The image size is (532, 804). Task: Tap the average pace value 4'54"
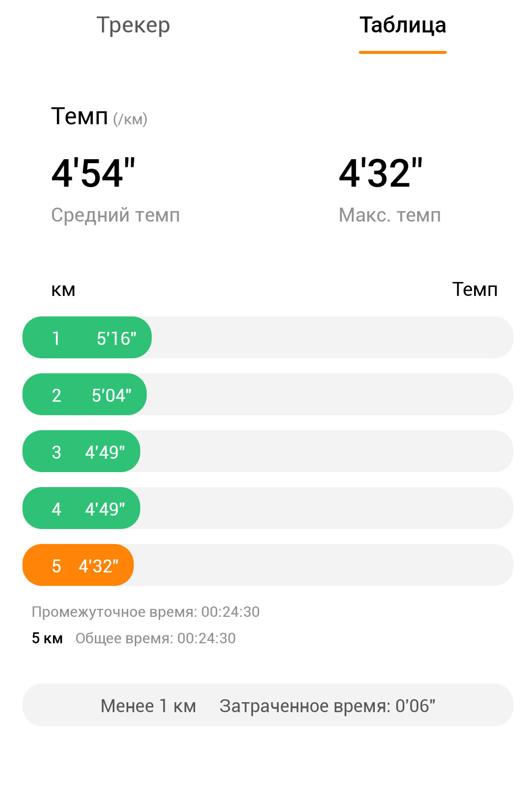pos(93,173)
